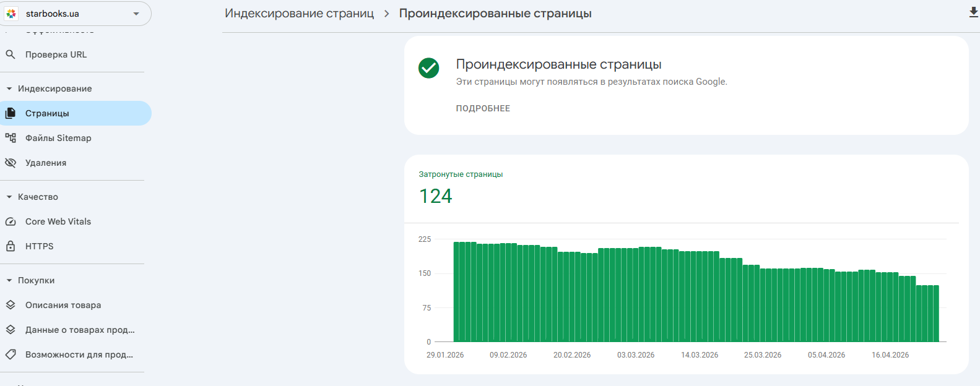Click the 75 y-axis label
The height and width of the screenshot is (386, 980).
[x=427, y=308]
